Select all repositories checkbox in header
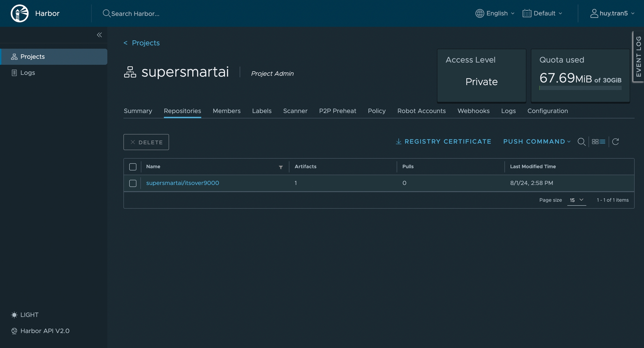This screenshot has width=644, height=348. 133,167
